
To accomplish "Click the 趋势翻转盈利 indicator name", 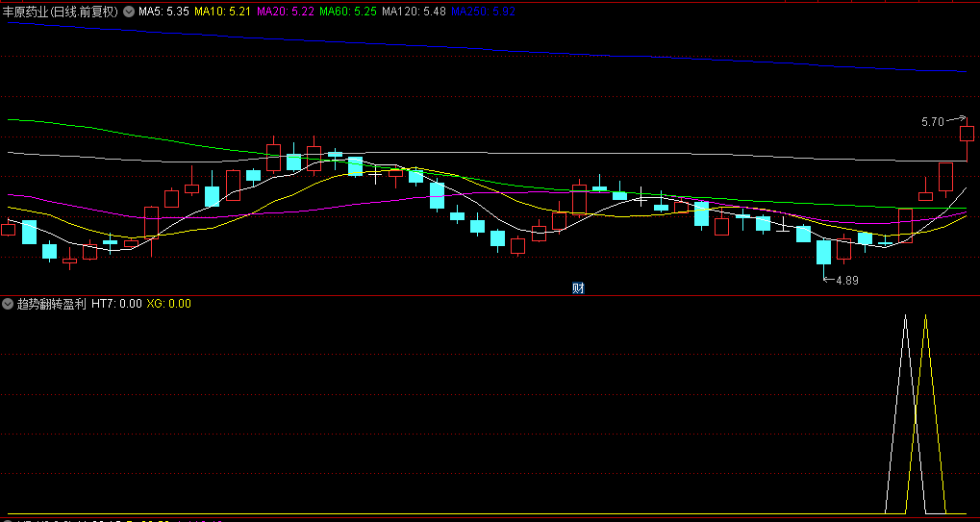I will pyautogui.click(x=51, y=304).
